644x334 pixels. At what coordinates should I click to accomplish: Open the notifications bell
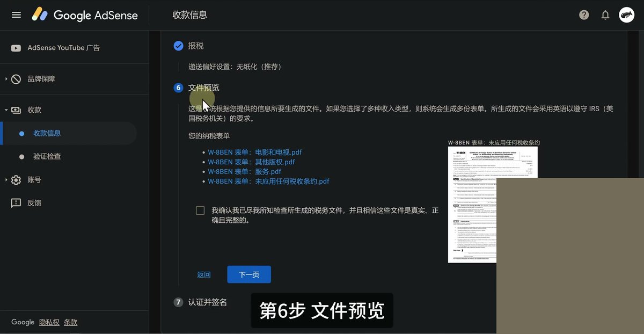click(x=605, y=15)
